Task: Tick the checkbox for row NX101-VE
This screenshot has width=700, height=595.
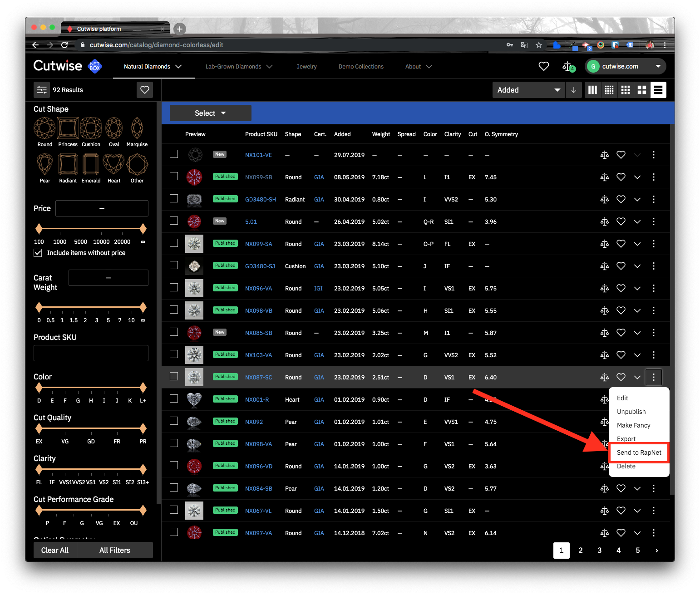Action: click(x=174, y=154)
